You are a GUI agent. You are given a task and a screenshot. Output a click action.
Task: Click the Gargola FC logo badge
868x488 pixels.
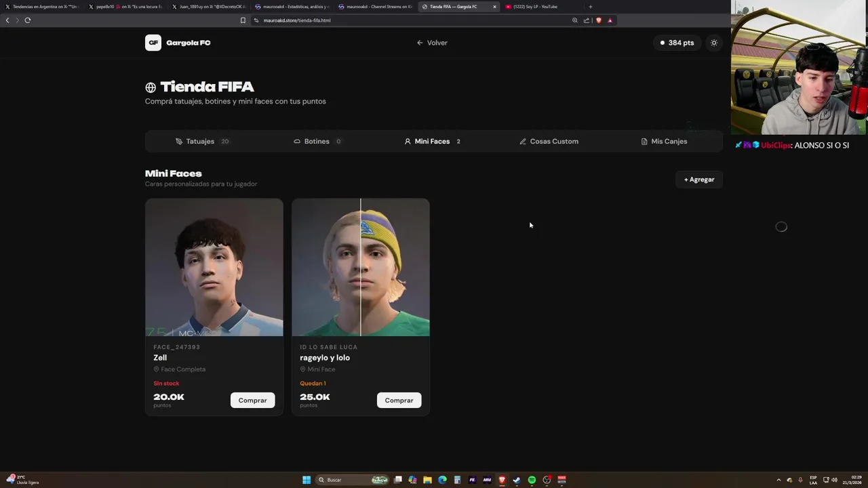[153, 43]
